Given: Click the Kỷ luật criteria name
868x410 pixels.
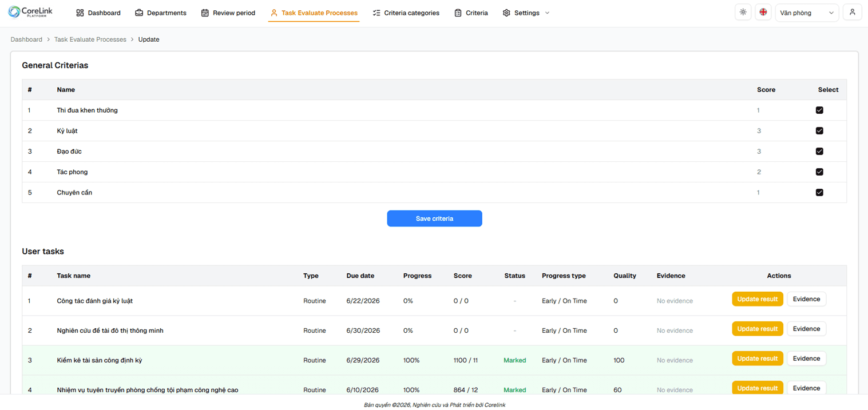Looking at the screenshot, I should pos(67,131).
